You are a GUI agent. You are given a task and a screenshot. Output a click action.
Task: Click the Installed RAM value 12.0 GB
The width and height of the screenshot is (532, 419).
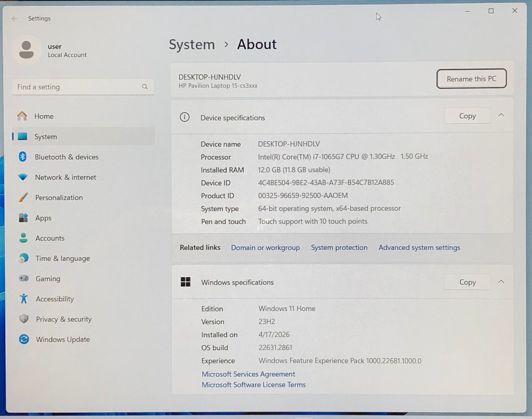tap(294, 170)
